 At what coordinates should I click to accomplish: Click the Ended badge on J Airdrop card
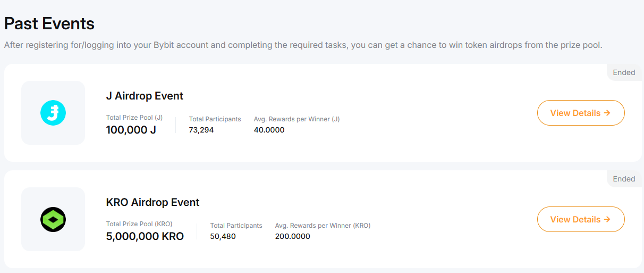(x=624, y=72)
